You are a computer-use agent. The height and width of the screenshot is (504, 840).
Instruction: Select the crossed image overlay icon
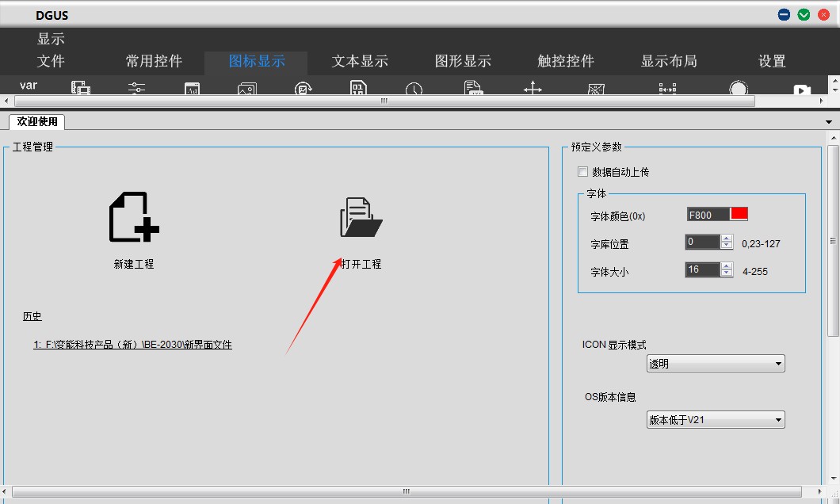(x=596, y=89)
